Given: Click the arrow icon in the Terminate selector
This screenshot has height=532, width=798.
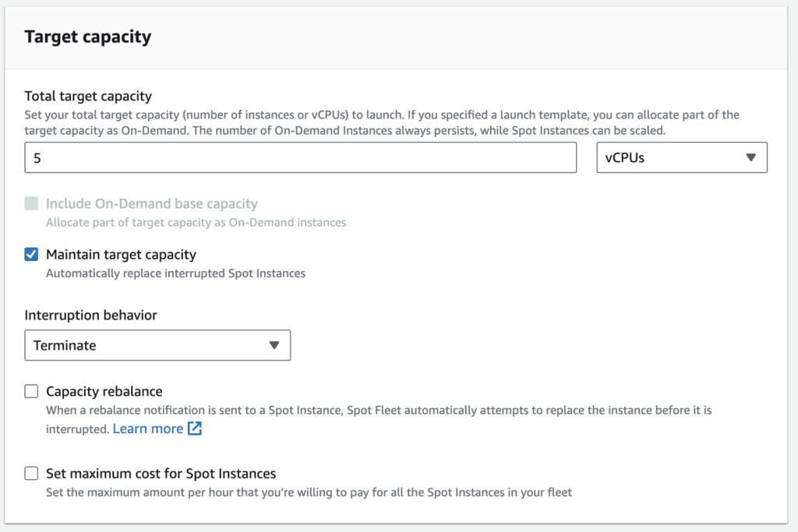Looking at the screenshot, I should click(x=274, y=345).
